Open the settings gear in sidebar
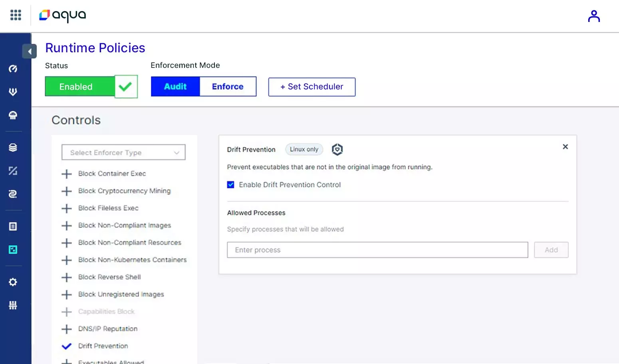This screenshot has width=619, height=364. (13, 282)
